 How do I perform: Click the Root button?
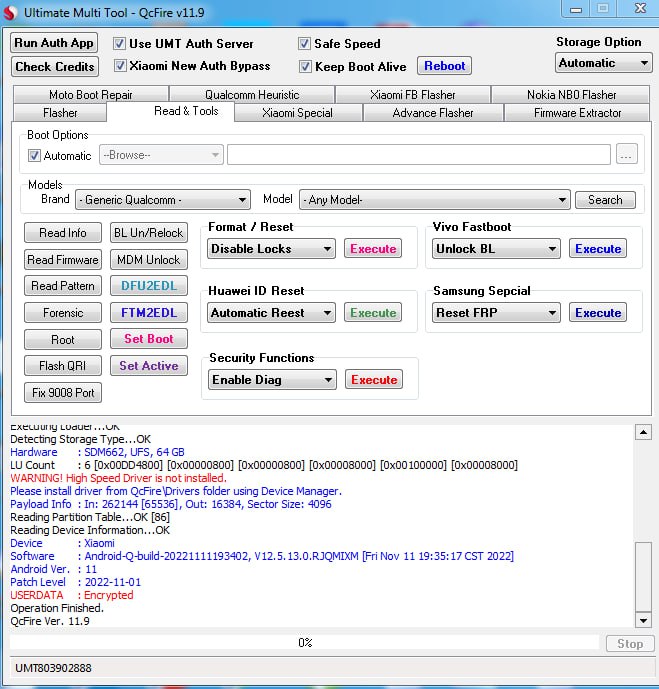(63, 340)
